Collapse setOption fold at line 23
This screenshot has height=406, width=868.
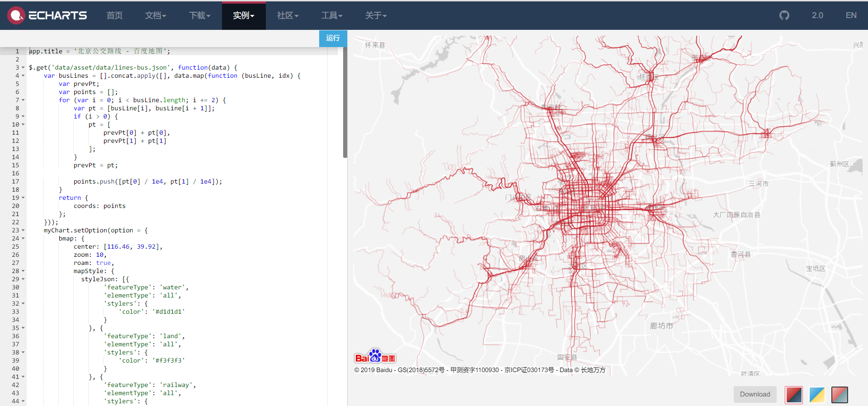(x=23, y=230)
